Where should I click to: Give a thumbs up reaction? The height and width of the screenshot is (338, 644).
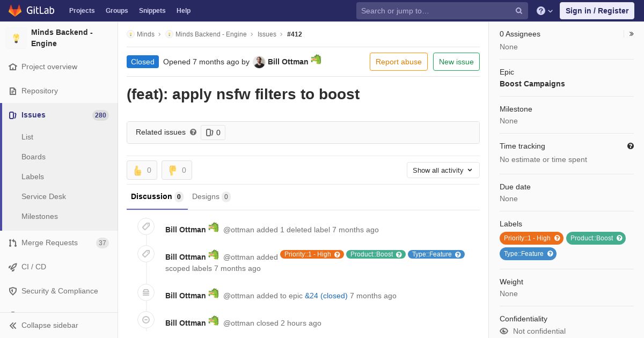(x=142, y=170)
